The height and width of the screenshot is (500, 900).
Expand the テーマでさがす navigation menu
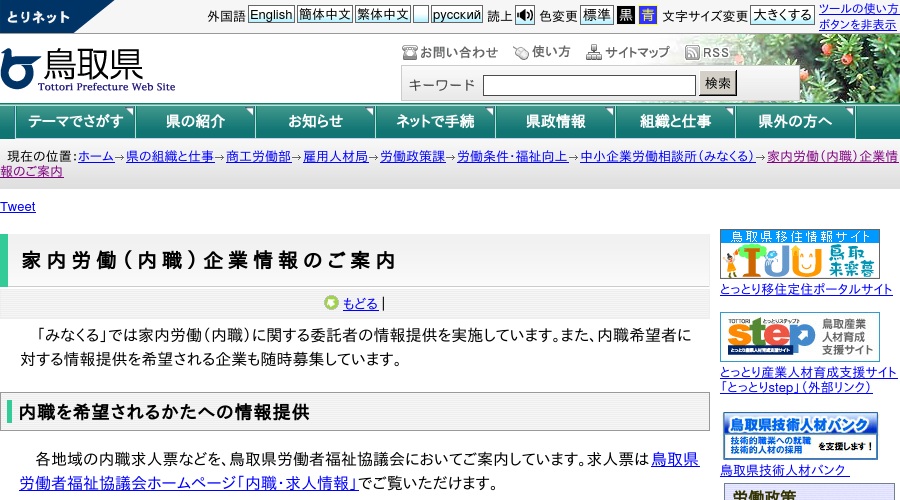point(76,122)
